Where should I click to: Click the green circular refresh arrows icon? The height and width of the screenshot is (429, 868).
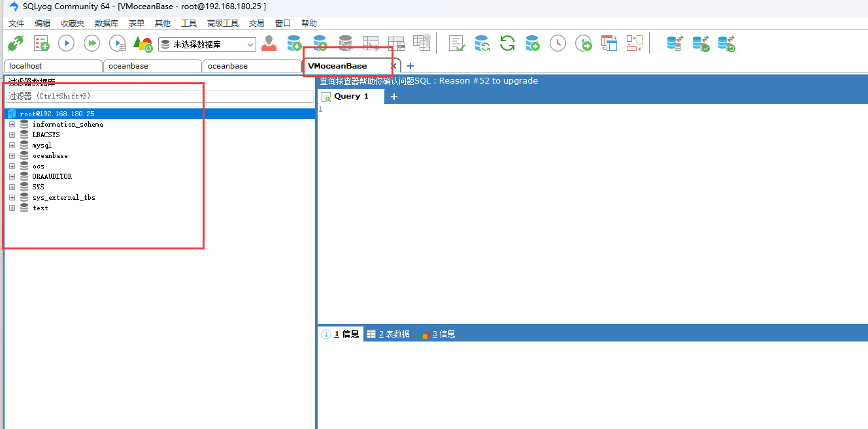[x=507, y=44]
